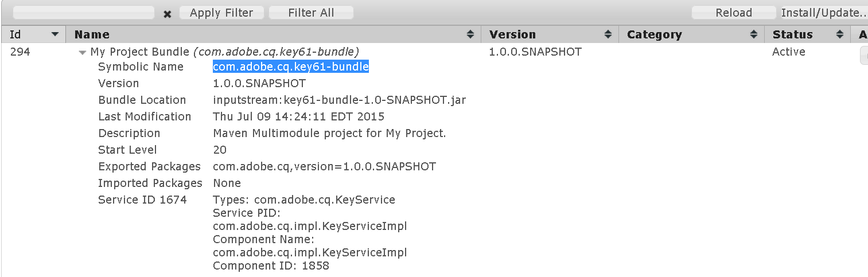This screenshot has width=868, height=277.
Task: Select the Id cell showing 294
Action: (20, 52)
